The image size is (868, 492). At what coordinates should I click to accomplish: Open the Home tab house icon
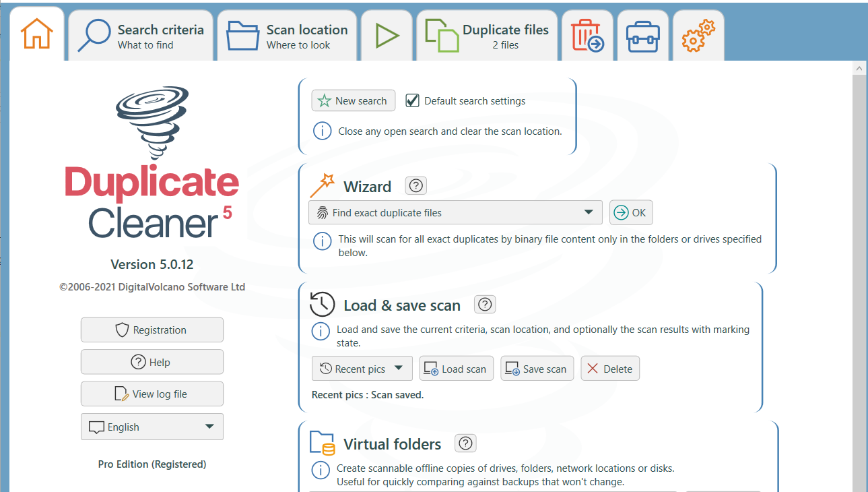(x=37, y=34)
